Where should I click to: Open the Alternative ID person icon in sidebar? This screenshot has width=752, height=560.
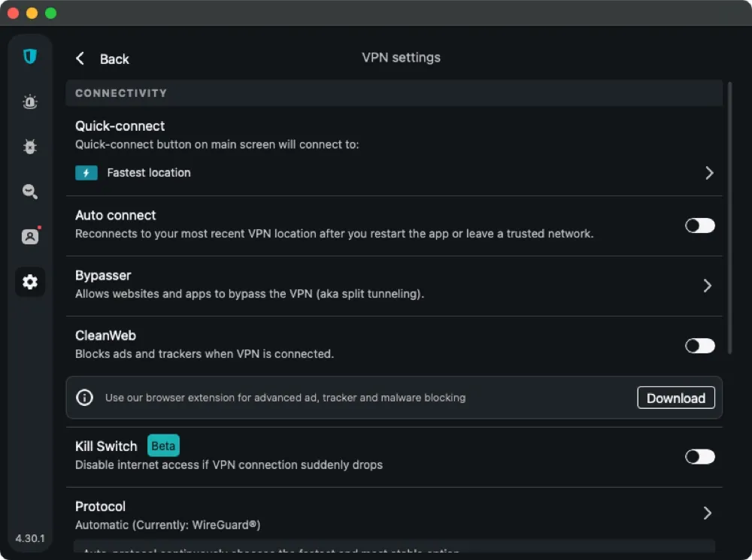click(x=30, y=236)
